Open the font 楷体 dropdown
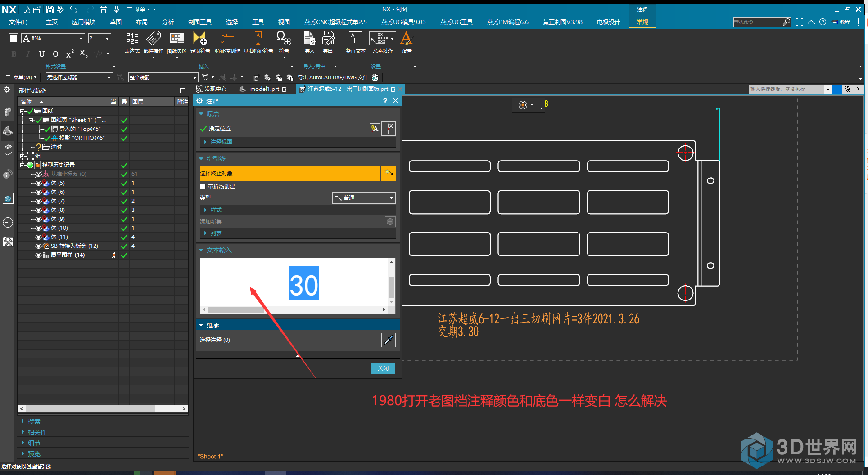 click(53, 38)
